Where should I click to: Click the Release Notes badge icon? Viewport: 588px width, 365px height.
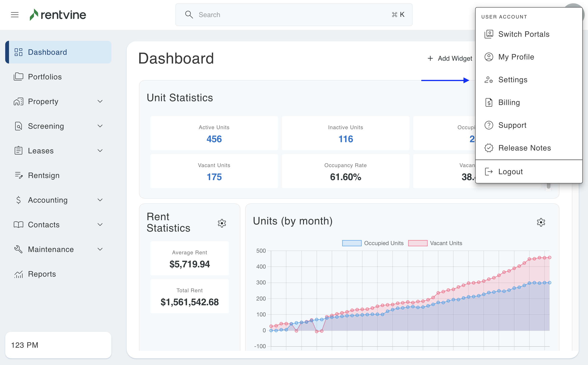pos(488,148)
